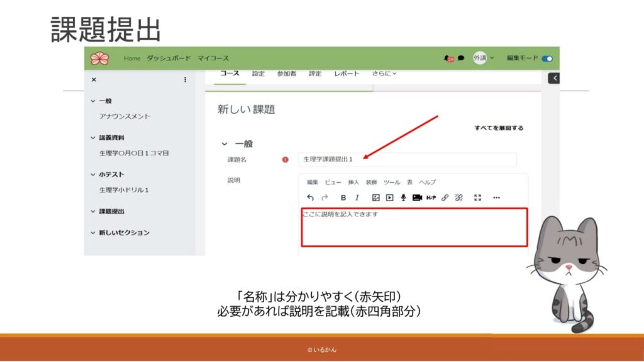The image size is (644, 362).
Task: Switch to the 参加者 tab
Action: pyautogui.click(x=286, y=74)
